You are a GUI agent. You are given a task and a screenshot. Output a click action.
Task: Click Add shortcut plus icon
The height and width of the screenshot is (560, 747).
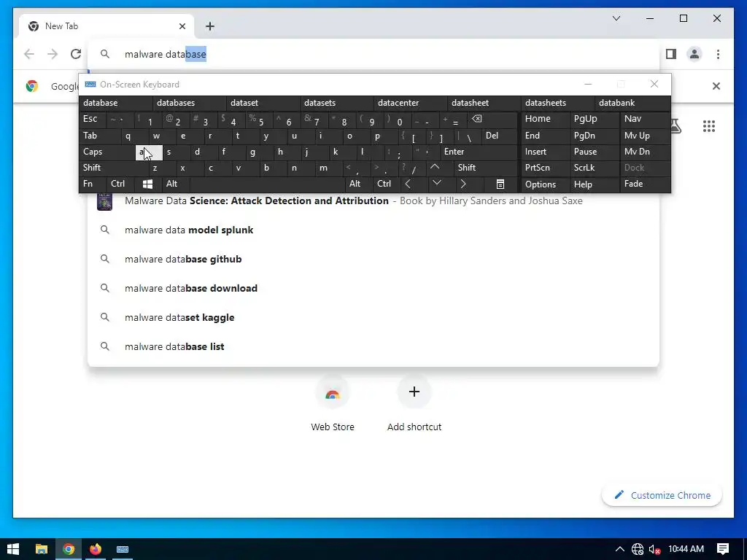click(x=414, y=392)
